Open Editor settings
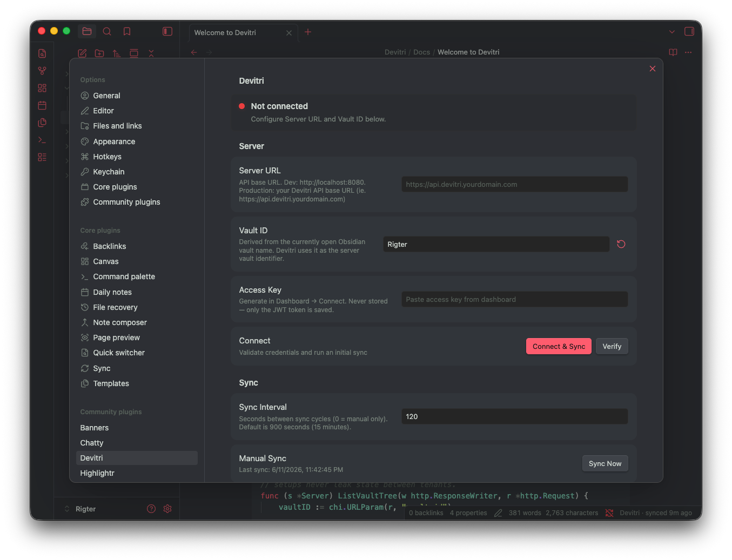 click(x=137, y=111)
